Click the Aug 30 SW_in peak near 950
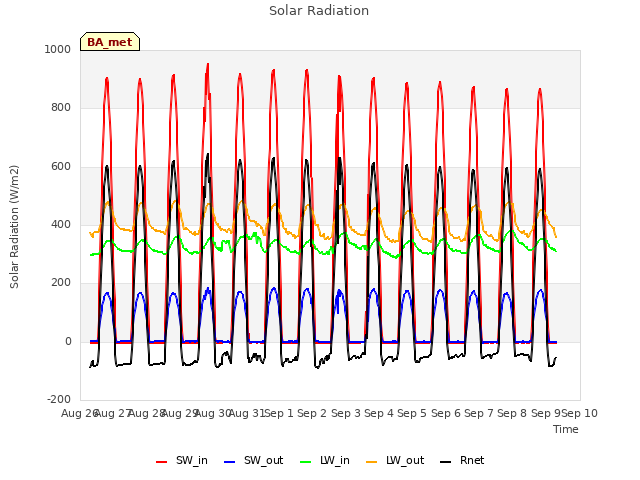 click(x=208, y=64)
